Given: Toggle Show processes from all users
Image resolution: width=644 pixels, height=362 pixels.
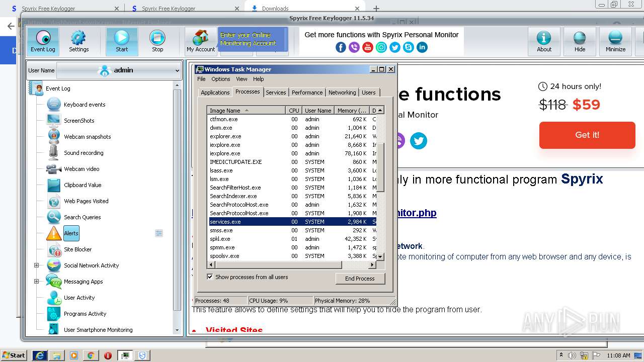Looking at the screenshot, I should [210, 277].
